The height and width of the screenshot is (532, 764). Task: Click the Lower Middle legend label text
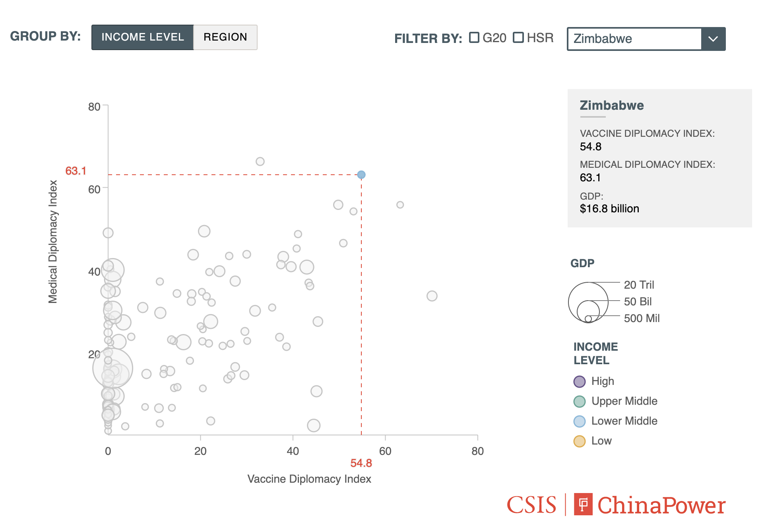(x=624, y=421)
